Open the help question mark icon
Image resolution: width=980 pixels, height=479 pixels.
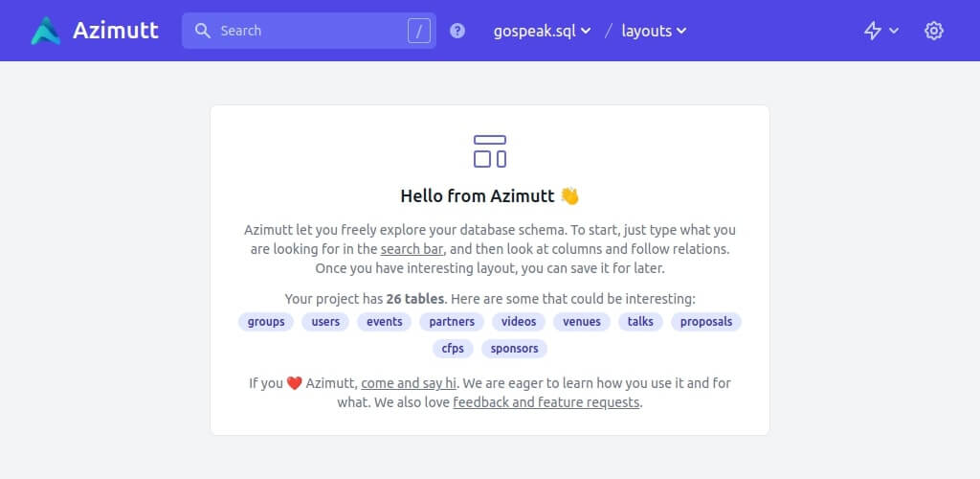coord(457,31)
